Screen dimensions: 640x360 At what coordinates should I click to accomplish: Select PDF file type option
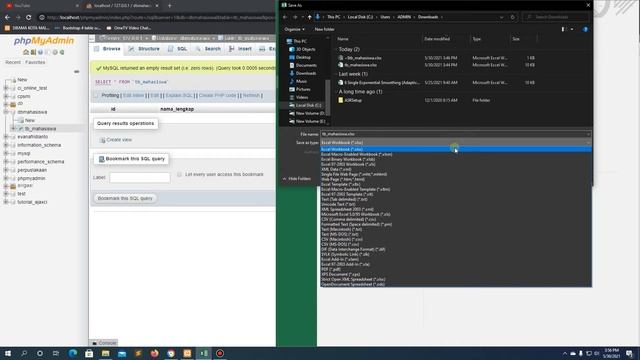pyautogui.click(x=456, y=269)
